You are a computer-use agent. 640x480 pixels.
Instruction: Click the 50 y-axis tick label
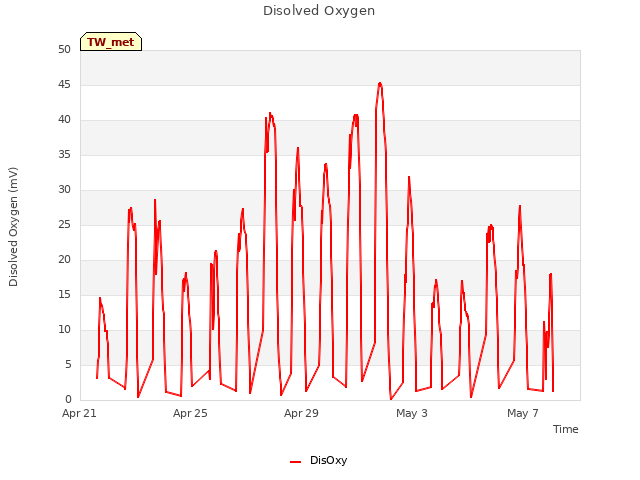tap(64, 49)
